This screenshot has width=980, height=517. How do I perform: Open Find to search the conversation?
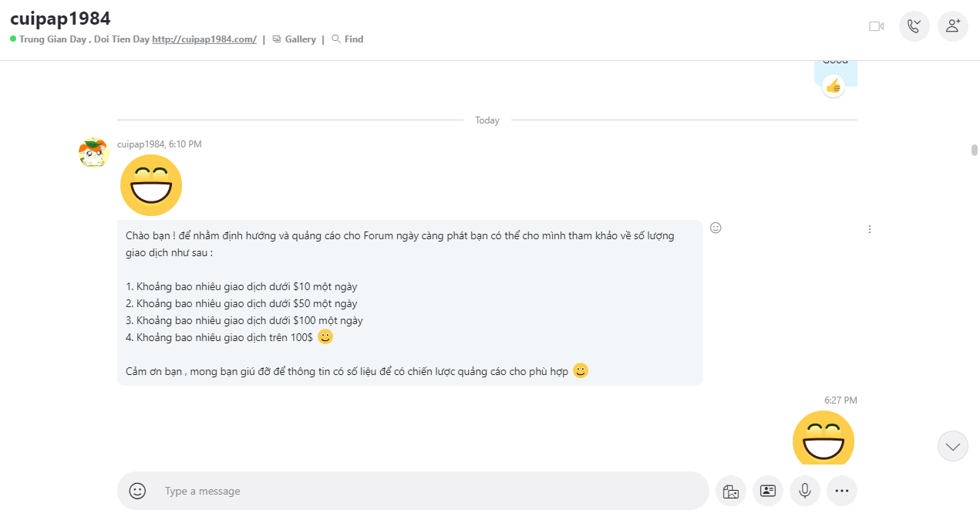click(348, 39)
